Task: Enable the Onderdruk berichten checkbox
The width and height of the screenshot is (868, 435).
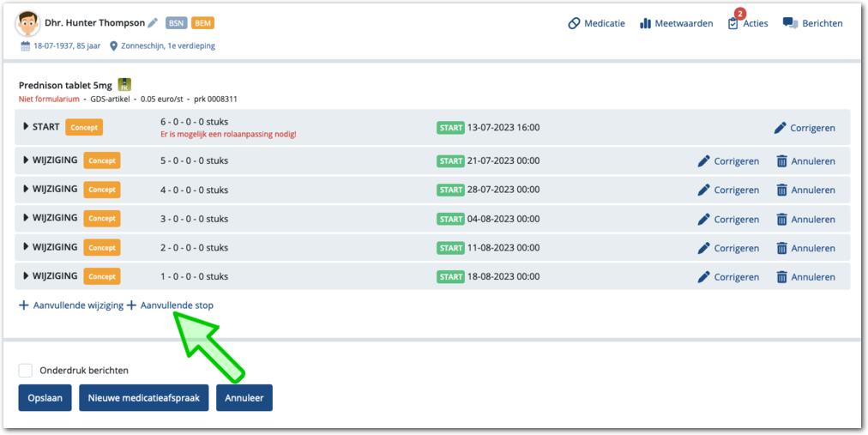Action: coord(26,371)
